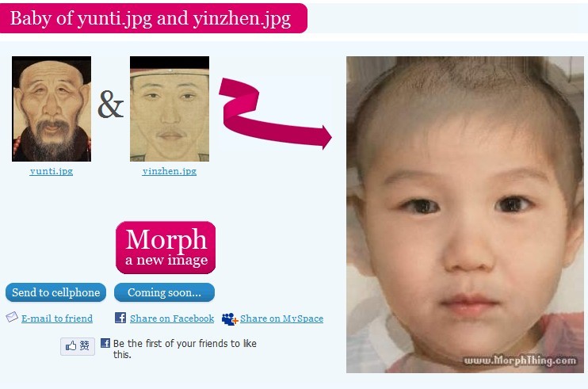Click the Facebook logo beside Share on Facebook
This screenshot has height=389, width=588.
point(120,318)
